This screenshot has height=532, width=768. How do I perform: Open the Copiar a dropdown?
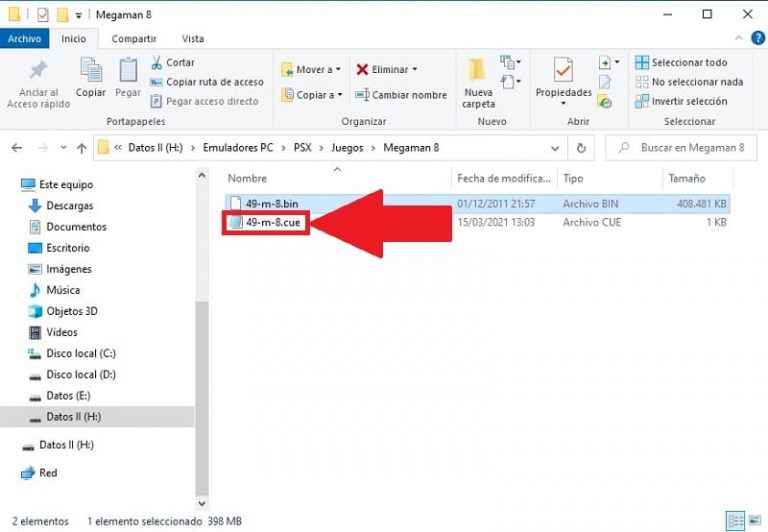[x=312, y=95]
